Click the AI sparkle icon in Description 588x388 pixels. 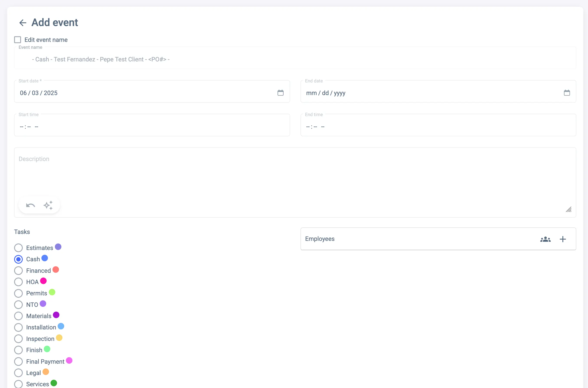point(48,205)
